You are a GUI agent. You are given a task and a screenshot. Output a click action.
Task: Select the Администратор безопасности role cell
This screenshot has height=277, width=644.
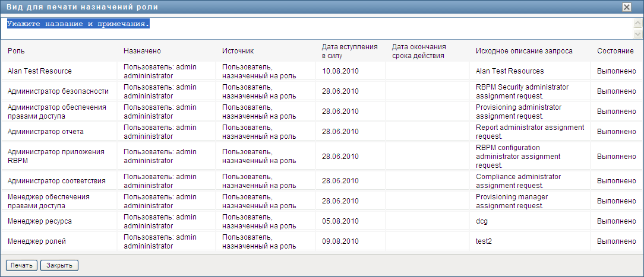(58, 91)
